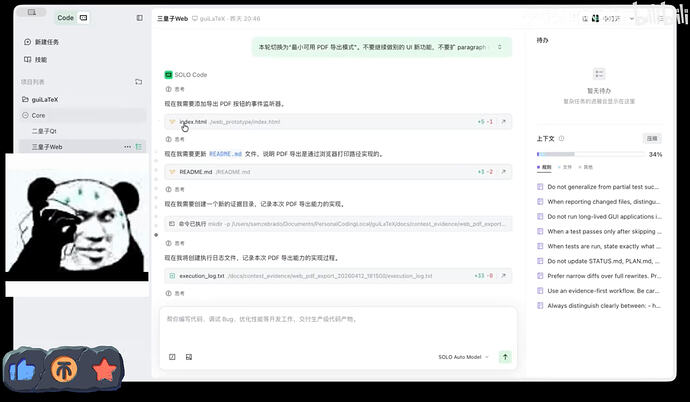Open README.md change with arrow icon
The height and width of the screenshot is (402, 690).
(x=504, y=172)
